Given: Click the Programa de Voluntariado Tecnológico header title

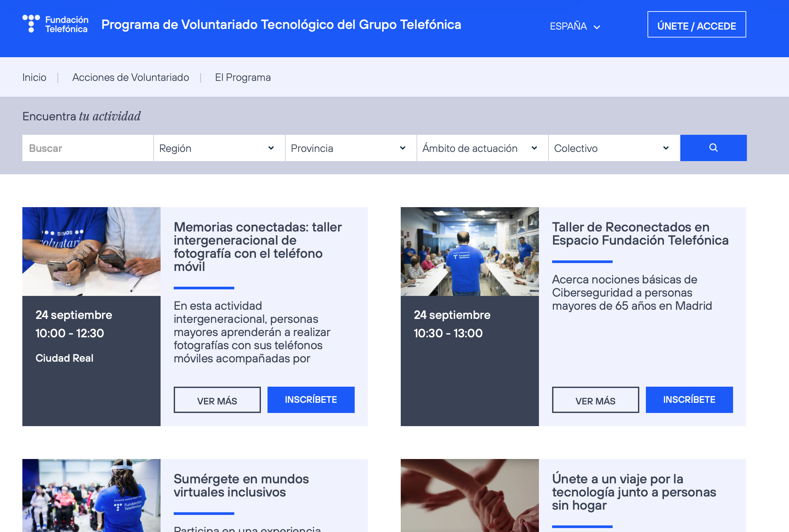Looking at the screenshot, I should (281, 24).
